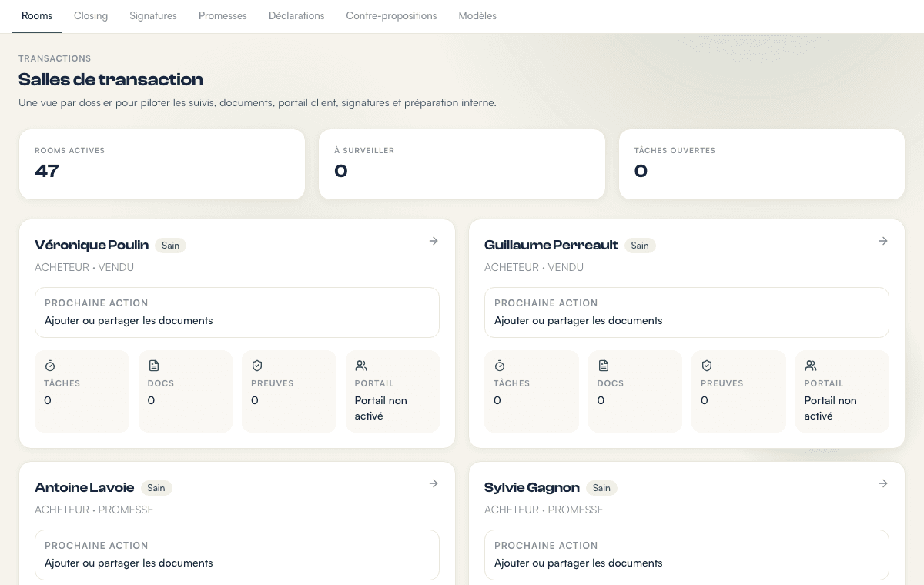Click Sain badge beside Véronique Poulin
Viewport: 924px width, 585px height.
171,246
